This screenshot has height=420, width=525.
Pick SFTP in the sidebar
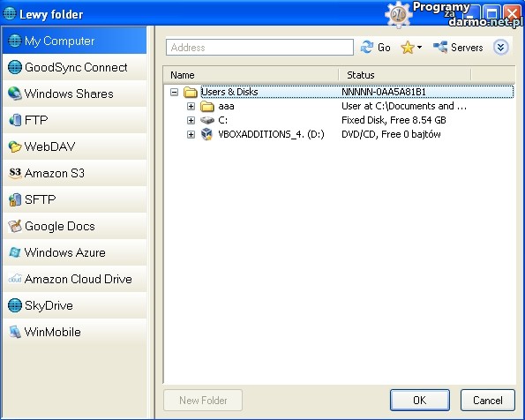click(74, 199)
